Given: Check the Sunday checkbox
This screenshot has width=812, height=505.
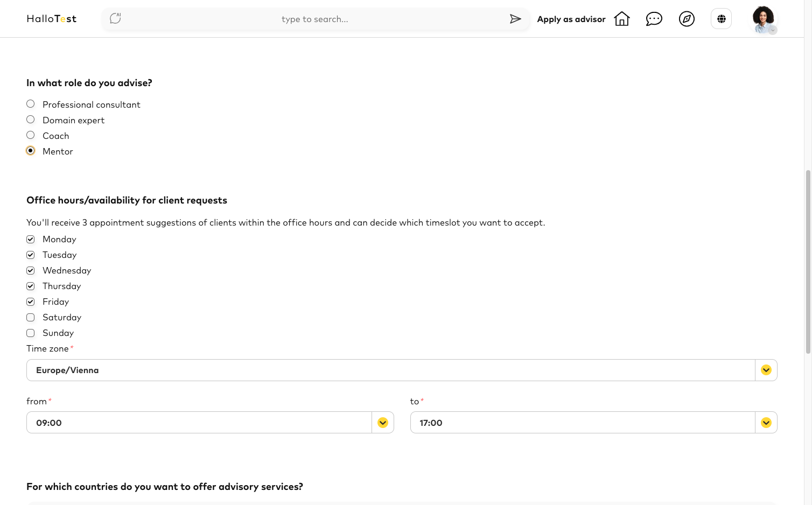Looking at the screenshot, I should point(31,333).
